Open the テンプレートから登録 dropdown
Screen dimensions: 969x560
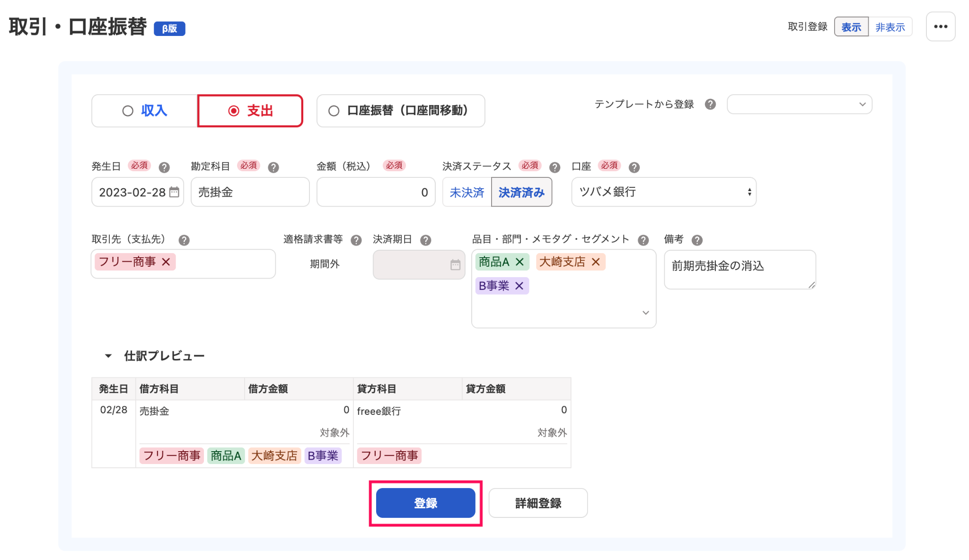[799, 105]
